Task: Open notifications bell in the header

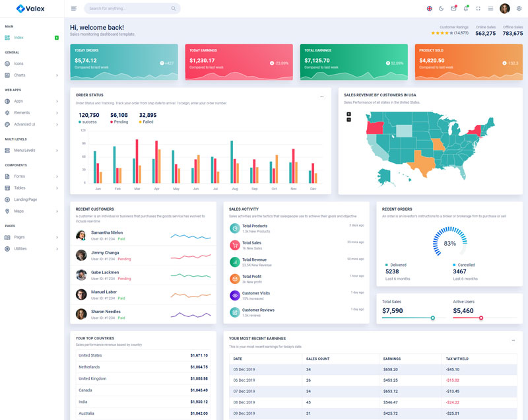Action: point(466,9)
